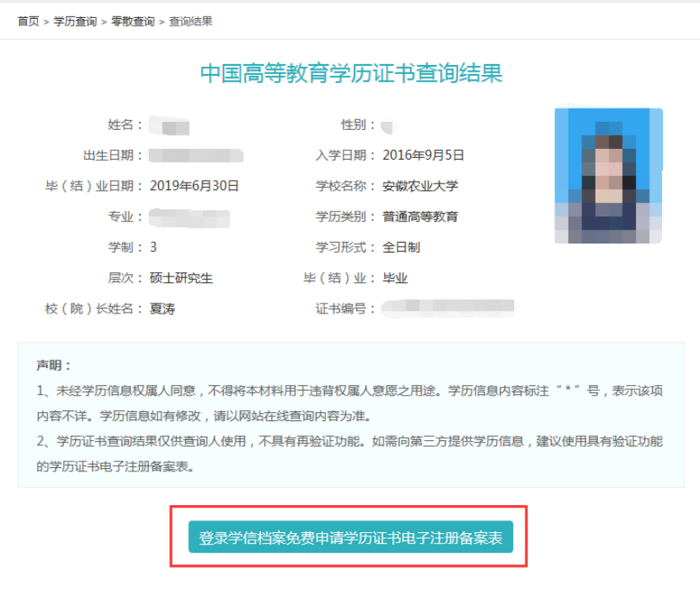Select president name 夏涛
This screenshot has height=589, width=700.
[163, 309]
